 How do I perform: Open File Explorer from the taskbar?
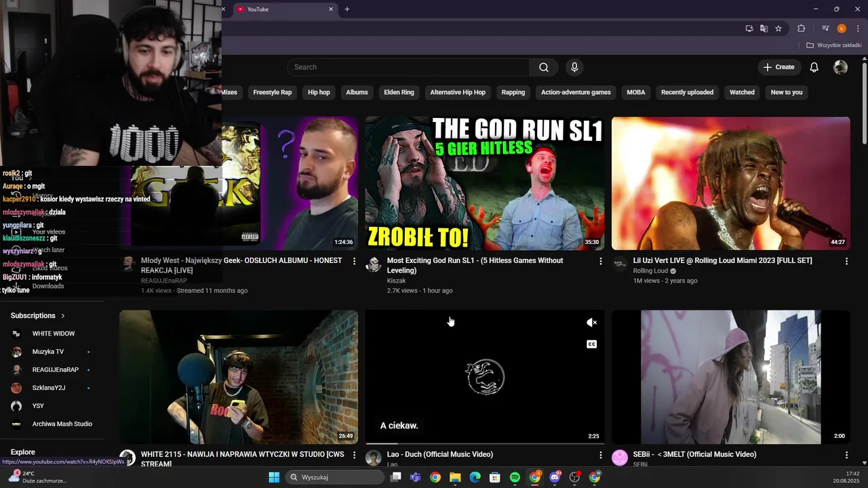[x=455, y=477]
